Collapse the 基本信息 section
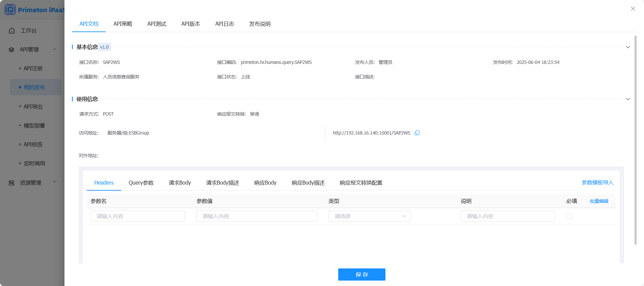644x286 pixels. click(x=628, y=47)
